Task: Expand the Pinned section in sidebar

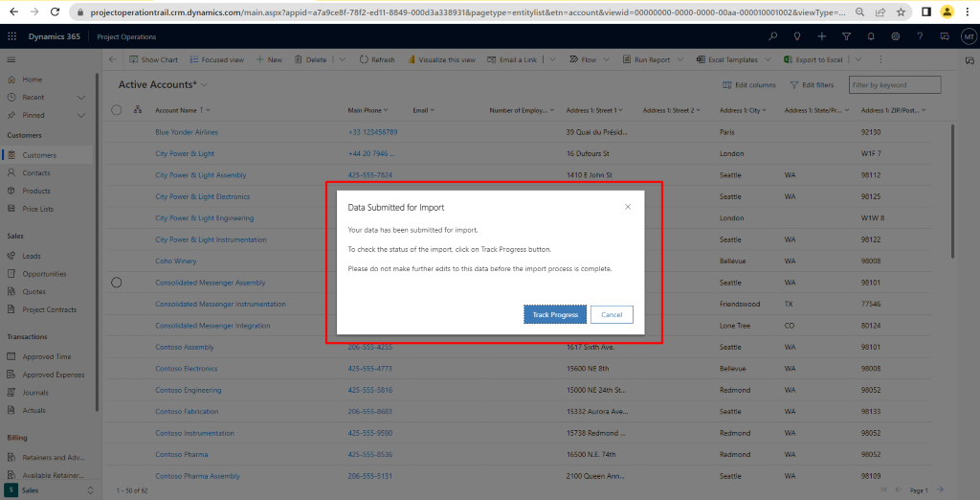Action: pos(81,115)
